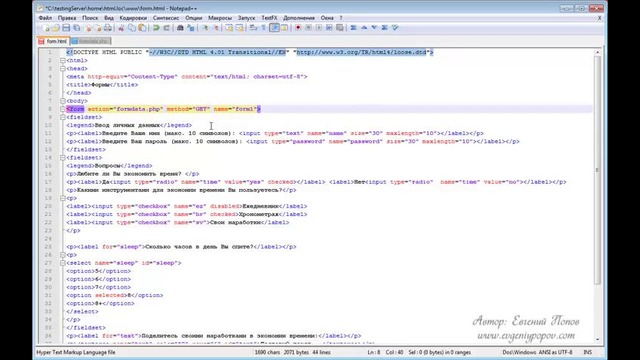Click the Zoom Out toolbar icon

216,28
